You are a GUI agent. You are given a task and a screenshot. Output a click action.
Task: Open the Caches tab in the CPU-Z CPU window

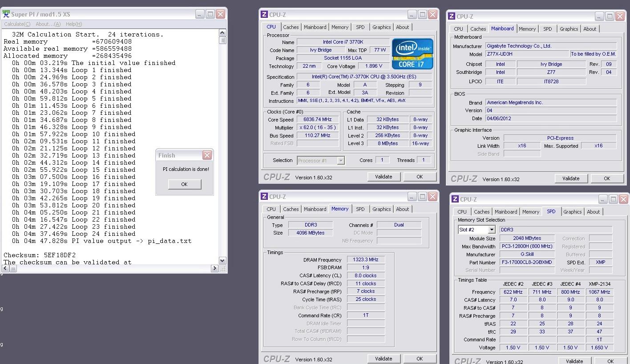291,27
